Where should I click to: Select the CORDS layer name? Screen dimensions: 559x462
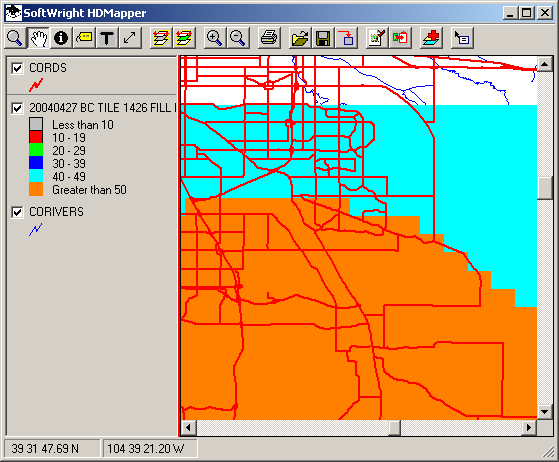48,68
